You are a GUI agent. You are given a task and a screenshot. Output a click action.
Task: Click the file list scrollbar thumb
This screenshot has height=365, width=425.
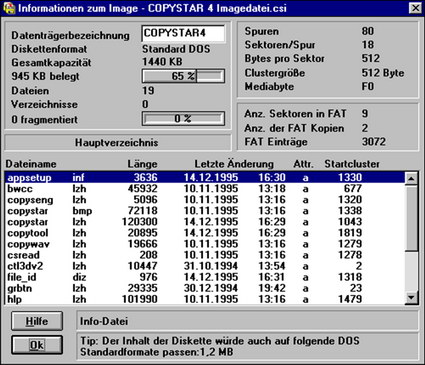coord(411,218)
